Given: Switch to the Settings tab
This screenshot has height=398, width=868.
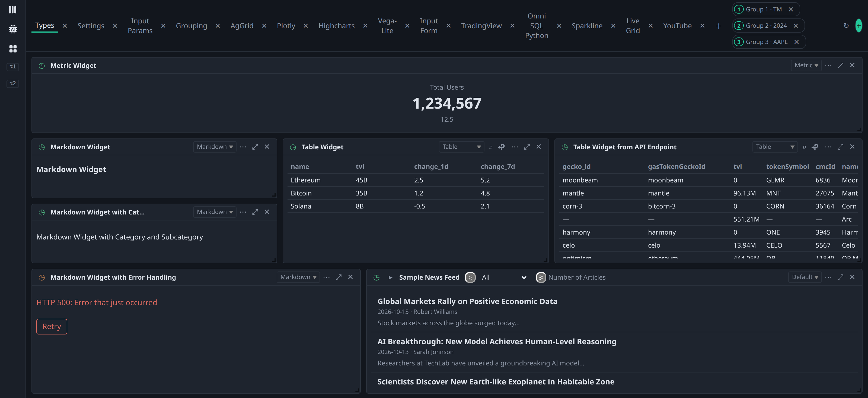Looking at the screenshot, I should click(91, 26).
